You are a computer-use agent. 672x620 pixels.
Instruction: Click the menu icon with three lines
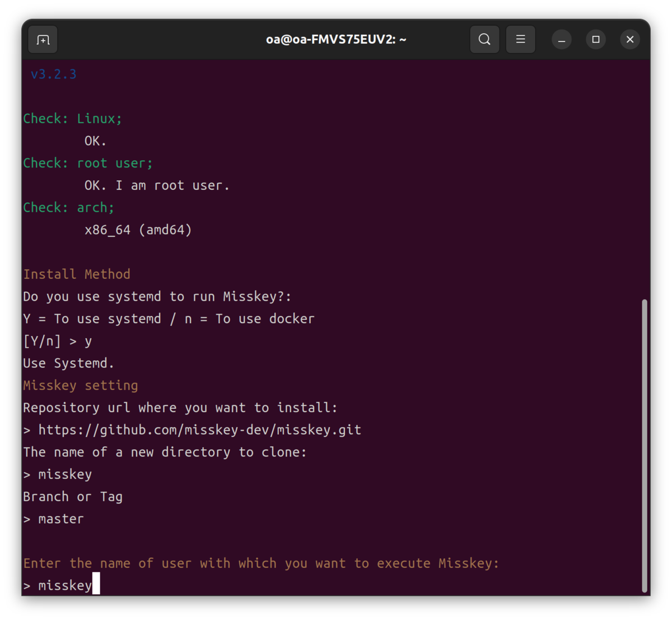(x=520, y=39)
